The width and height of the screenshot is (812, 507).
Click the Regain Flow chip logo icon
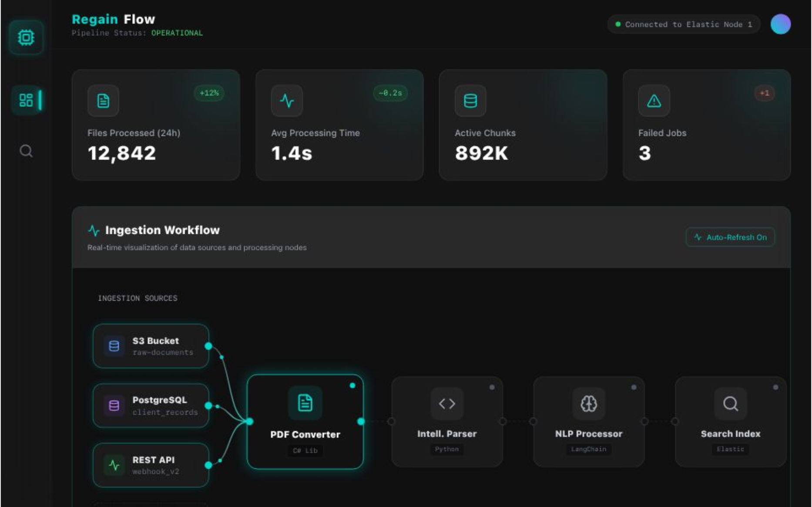pyautogui.click(x=26, y=37)
